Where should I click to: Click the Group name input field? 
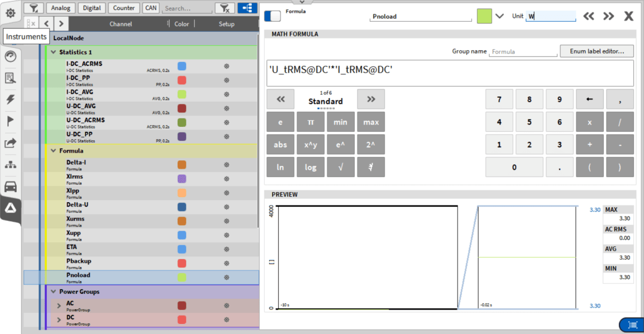pos(523,52)
